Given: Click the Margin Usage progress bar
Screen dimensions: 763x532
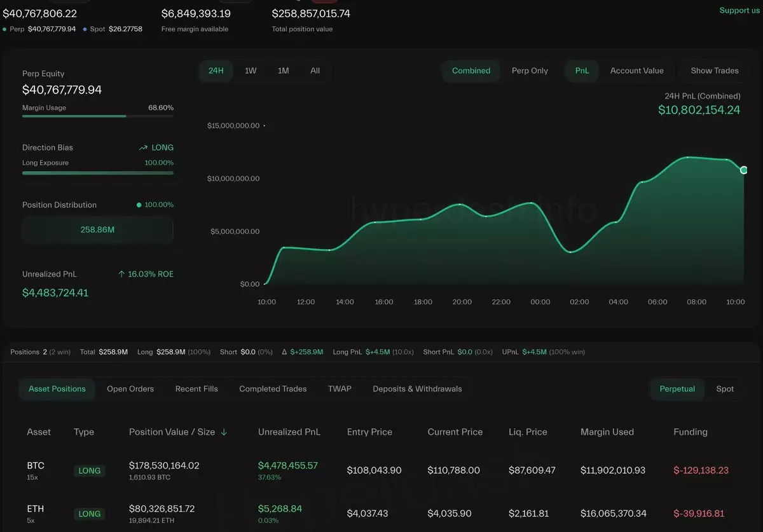Looking at the screenshot, I should click(x=97, y=116).
